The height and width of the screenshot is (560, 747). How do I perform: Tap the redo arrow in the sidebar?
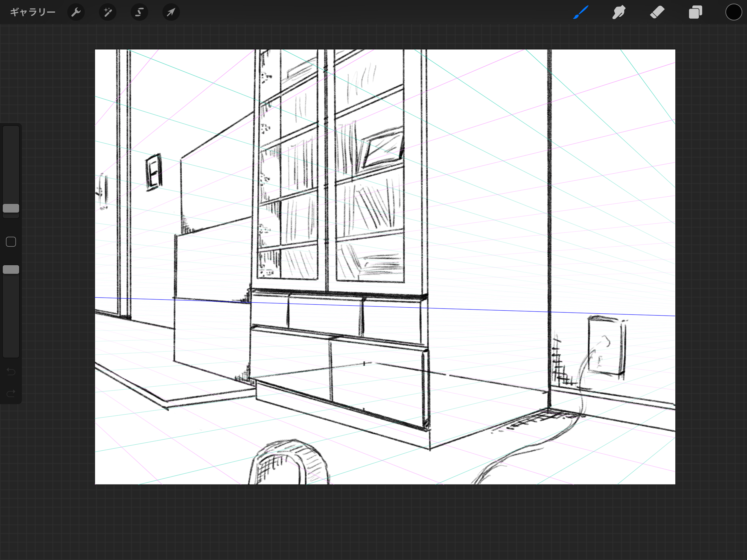click(x=11, y=393)
